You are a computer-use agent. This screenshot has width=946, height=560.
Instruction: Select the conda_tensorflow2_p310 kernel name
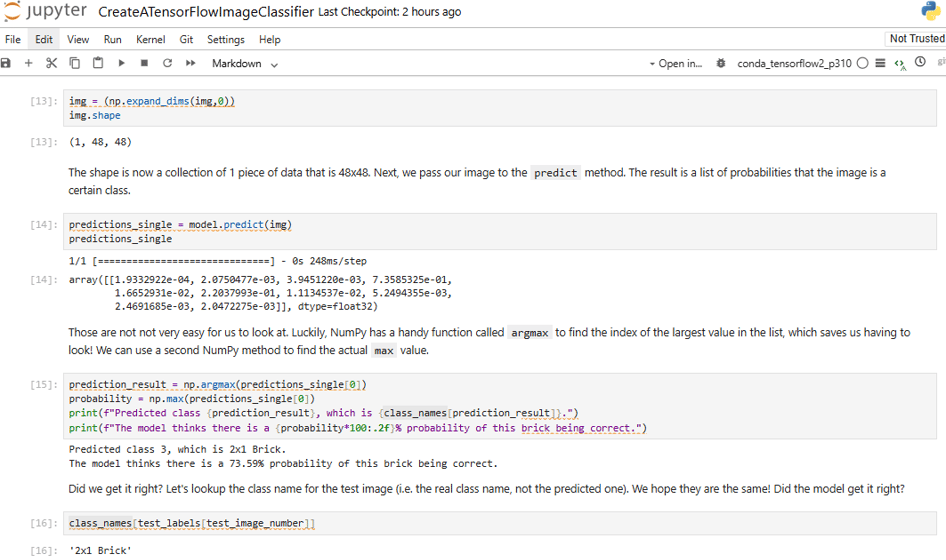pyautogui.click(x=794, y=63)
